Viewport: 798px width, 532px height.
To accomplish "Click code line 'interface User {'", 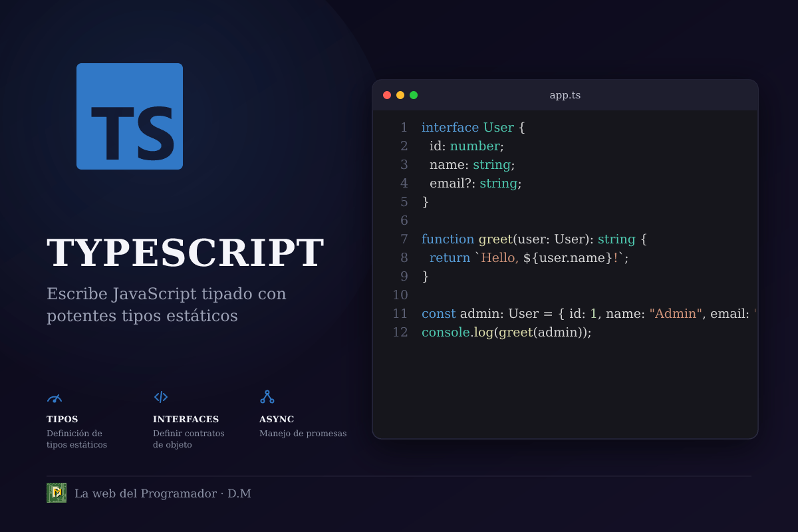I will click(473, 127).
